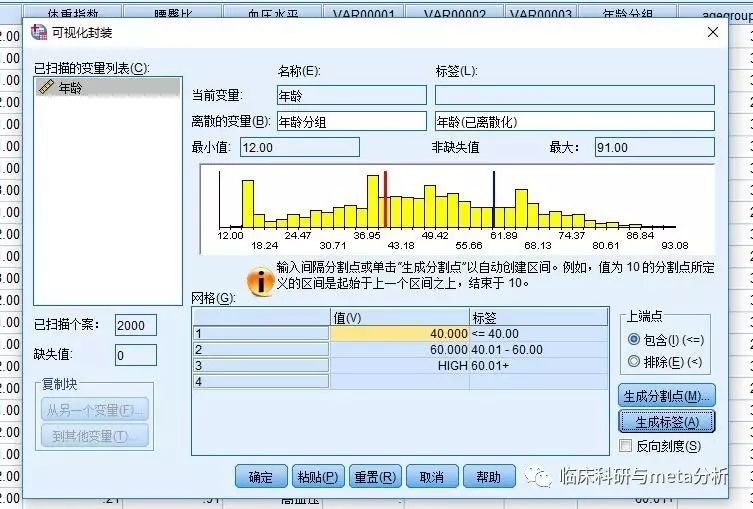The height and width of the screenshot is (509, 753).
Task: Click the 取消 button
Action: 432,476
